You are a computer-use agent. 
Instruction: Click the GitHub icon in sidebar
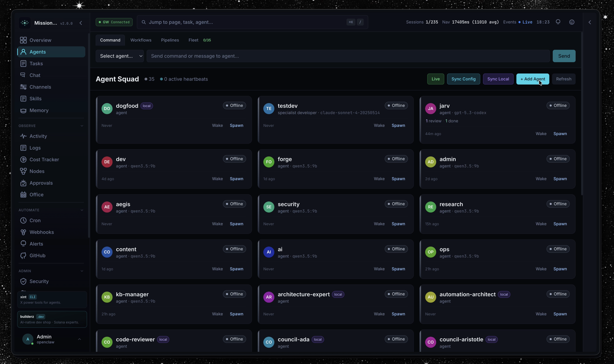tap(23, 255)
